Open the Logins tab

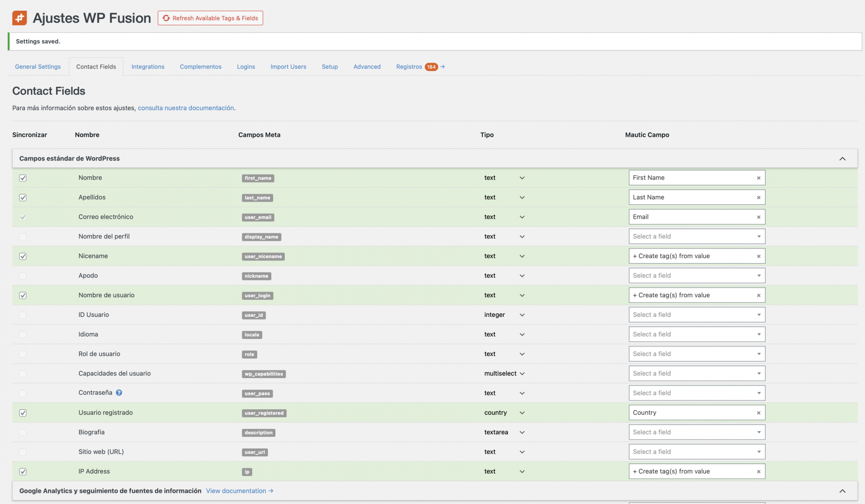(x=246, y=67)
